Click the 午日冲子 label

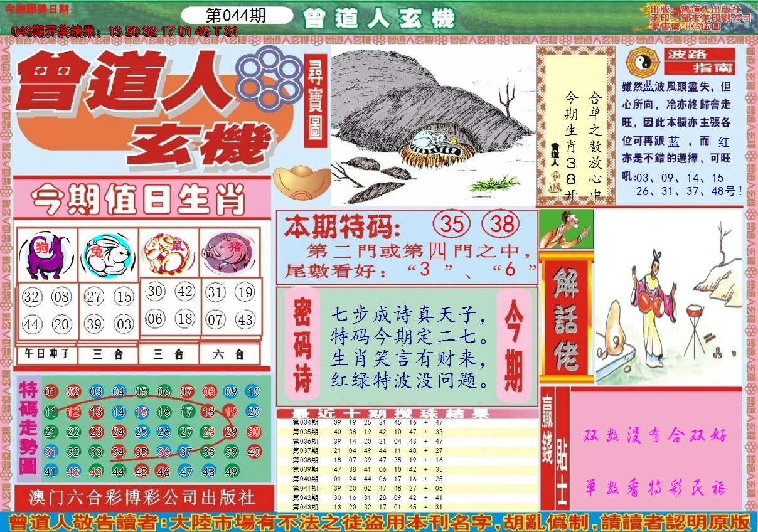46,355
